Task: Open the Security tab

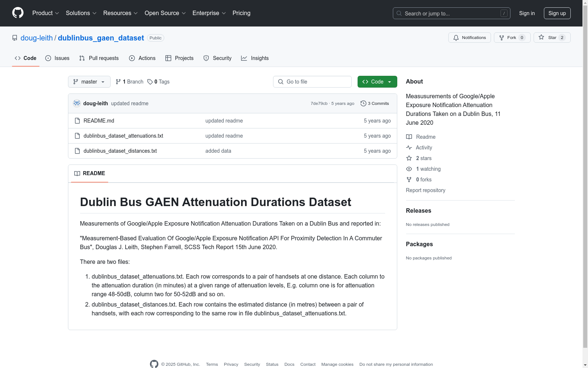Action: coord(218,58)
